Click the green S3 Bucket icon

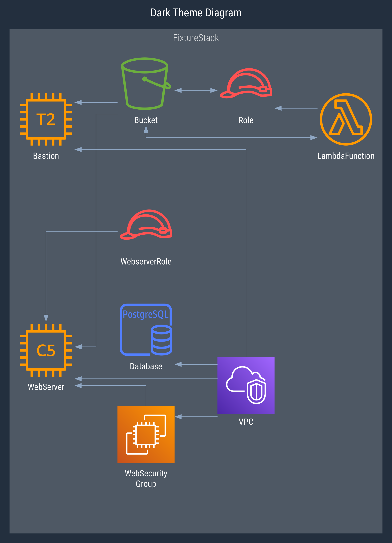coord(146,83)
